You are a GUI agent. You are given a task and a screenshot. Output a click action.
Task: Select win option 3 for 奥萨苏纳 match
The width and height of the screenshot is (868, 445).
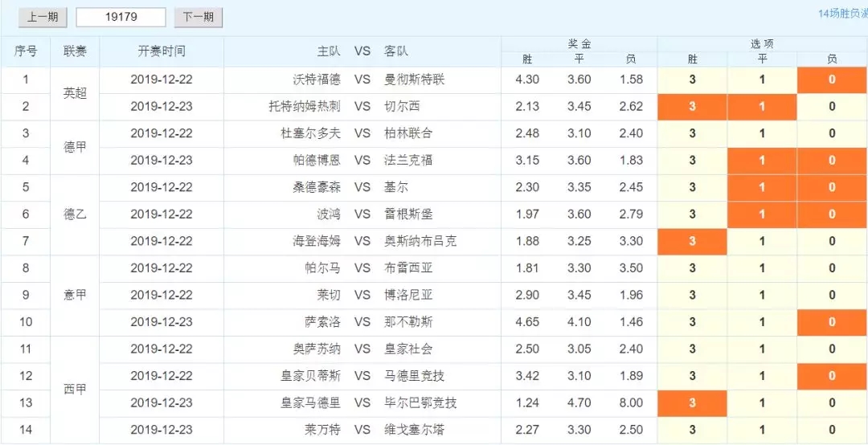click(x=692, y=349)
